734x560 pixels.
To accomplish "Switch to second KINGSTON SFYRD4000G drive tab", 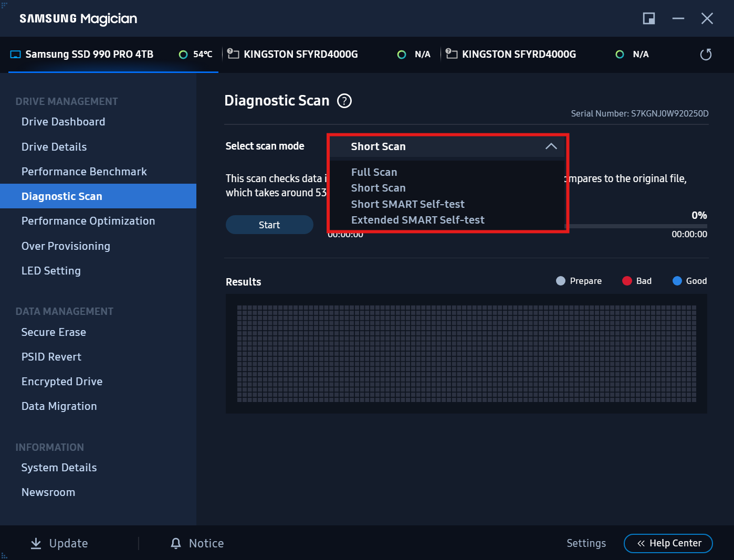I will tap(518, 55).
